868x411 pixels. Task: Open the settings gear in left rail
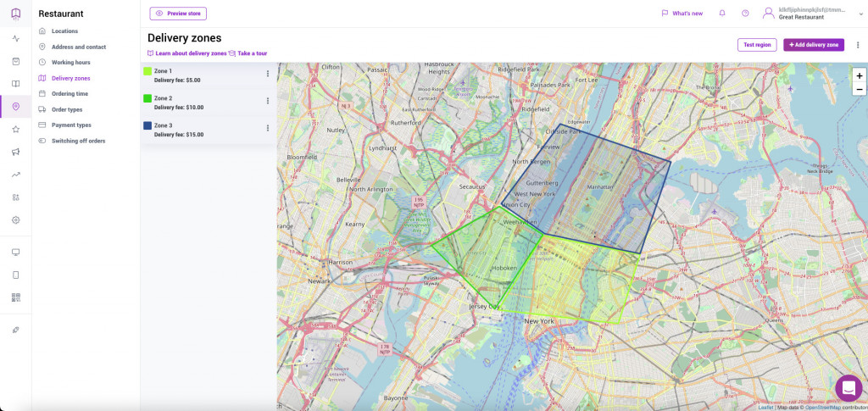[x=15, y=219]
